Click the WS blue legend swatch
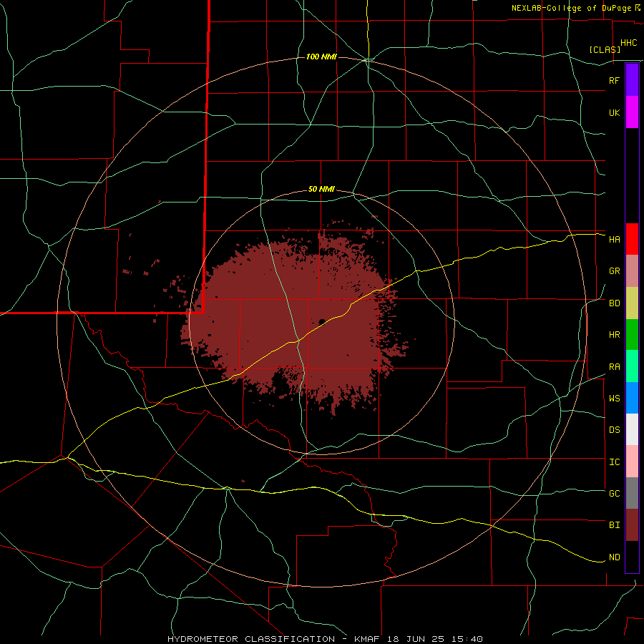Image resolution: width=644 pixels, height=644 pixels. pyautogui.click(x=632, y=398)
